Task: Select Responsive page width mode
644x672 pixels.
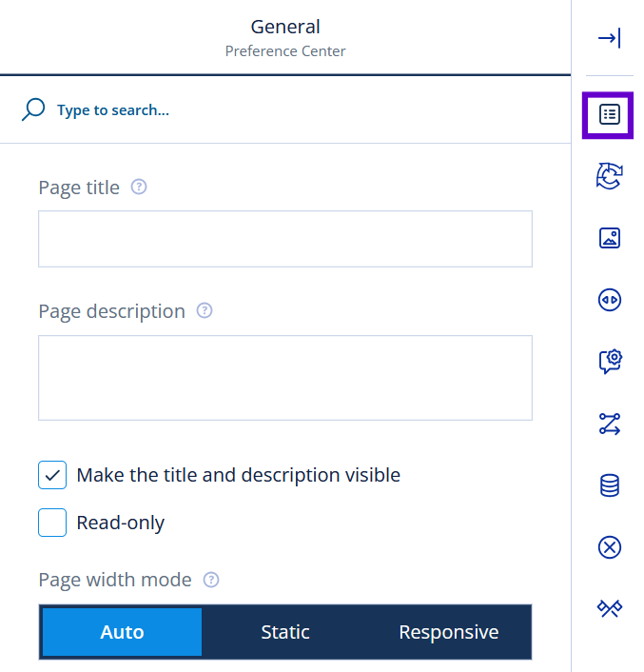Action: point(449,632)
